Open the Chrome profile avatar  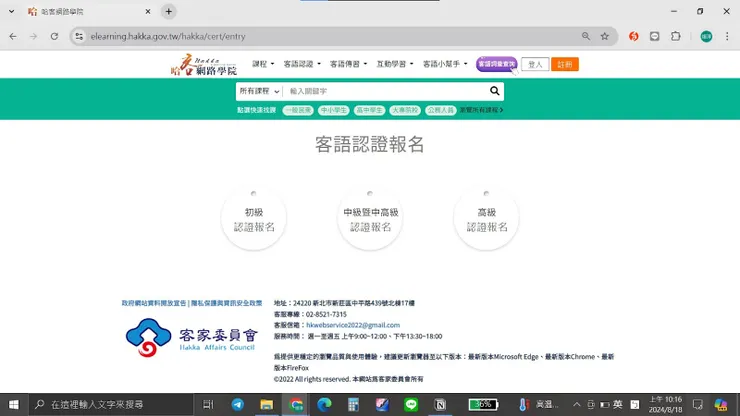[x=706, y=36]
